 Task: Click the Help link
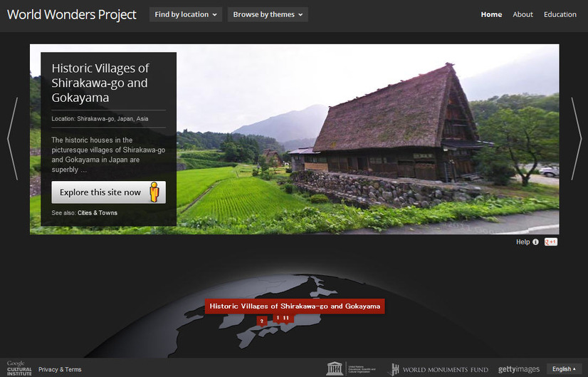[x=523, y=242]
